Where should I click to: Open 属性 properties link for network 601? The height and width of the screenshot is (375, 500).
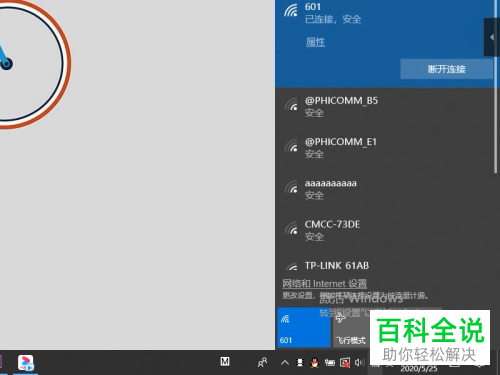315,42
